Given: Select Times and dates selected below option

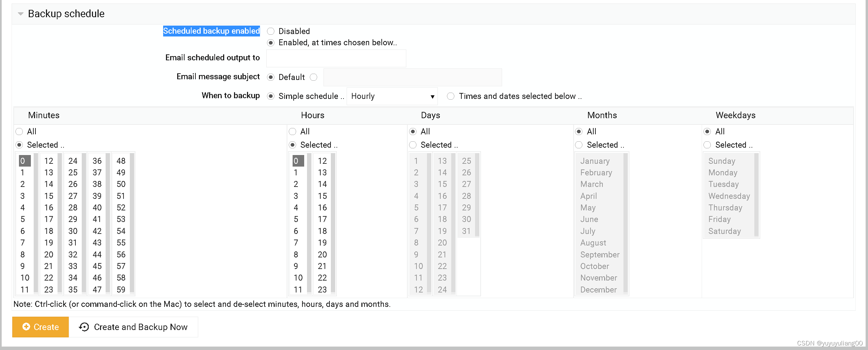Looking at the screenshot, I should (450, 96).
